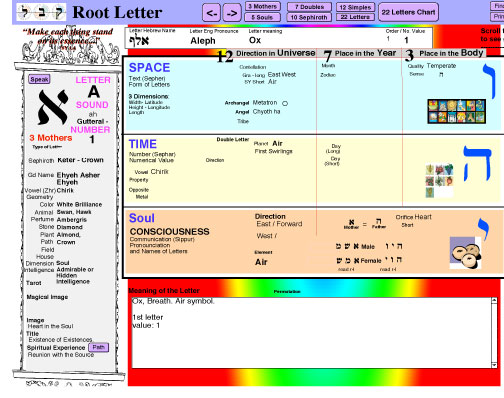504x398 pixels.
Task: Click the meaning text box scrollbar down arrow
Action: point(494,365)
